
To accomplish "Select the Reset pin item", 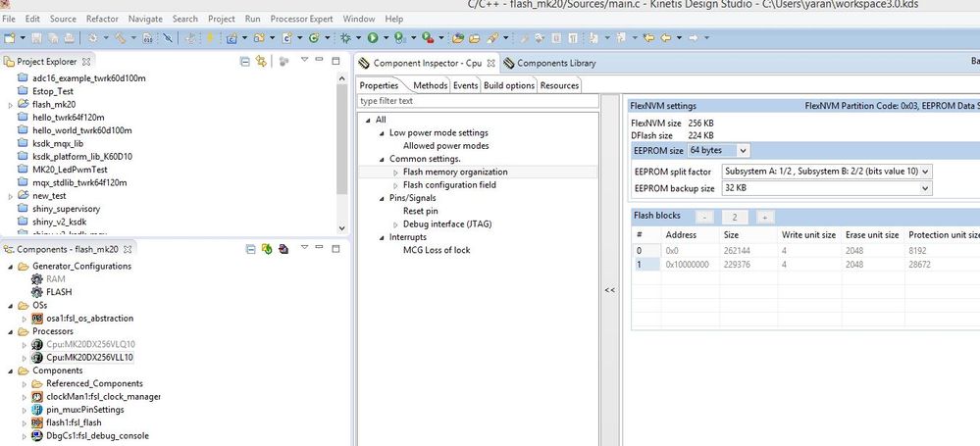I will pyautogui.click(x=420, y=211).
